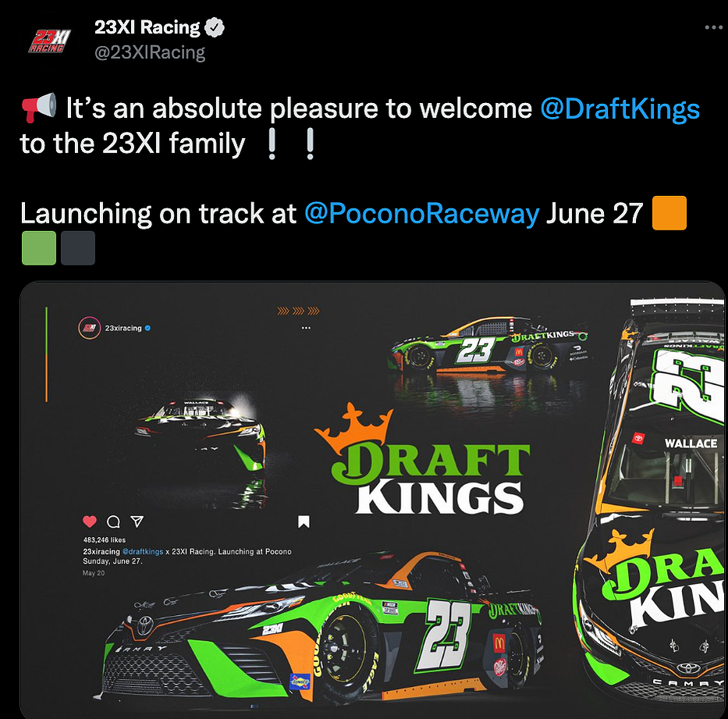
Task: Click the dark gray square emoji
Action: [x=78, y=248]
